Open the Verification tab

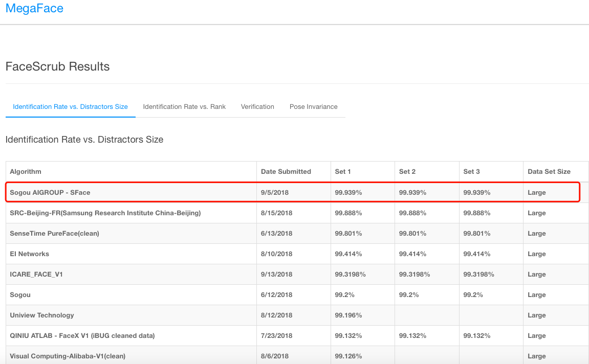[257, 107]
